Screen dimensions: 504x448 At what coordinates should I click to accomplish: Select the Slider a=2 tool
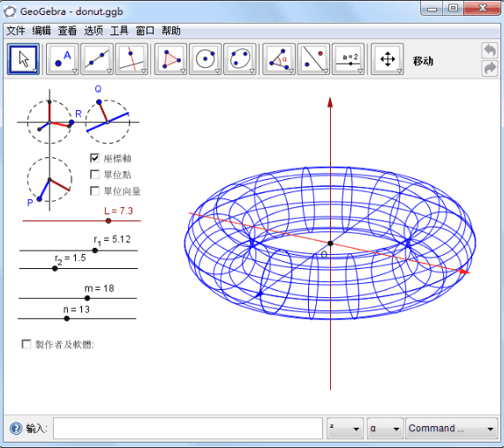348,59
